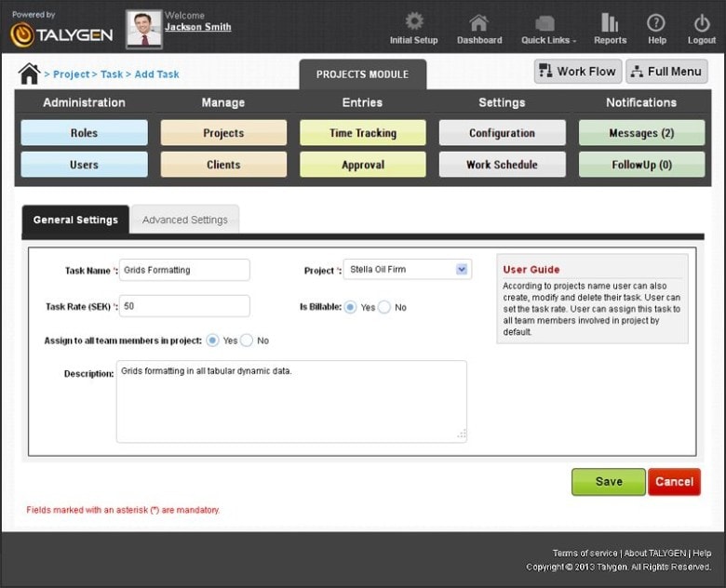Viewport: 726px width, 588px height.
Task: Open Time Tracking under Entries
Action: 363,133
